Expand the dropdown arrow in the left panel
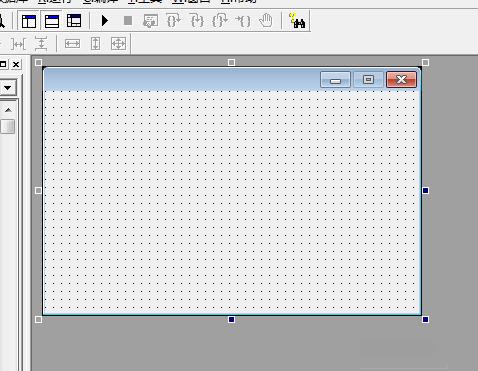 tap(7, 88)
